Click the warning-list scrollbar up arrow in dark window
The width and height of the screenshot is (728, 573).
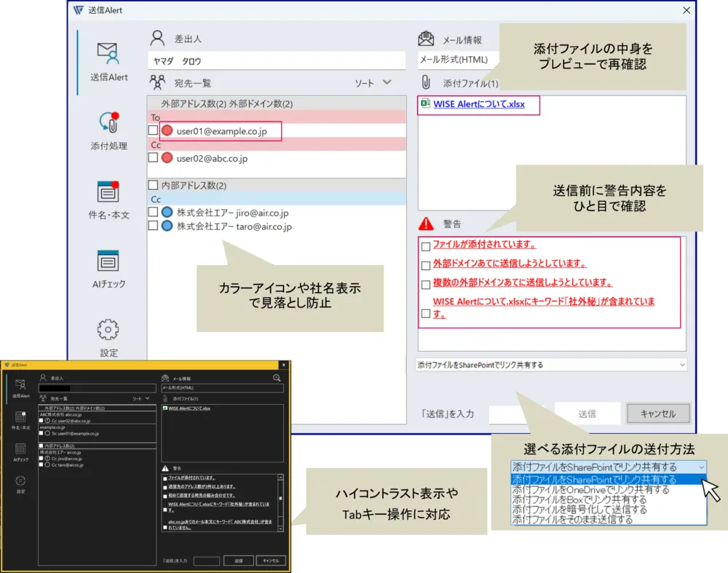(280, 478)
